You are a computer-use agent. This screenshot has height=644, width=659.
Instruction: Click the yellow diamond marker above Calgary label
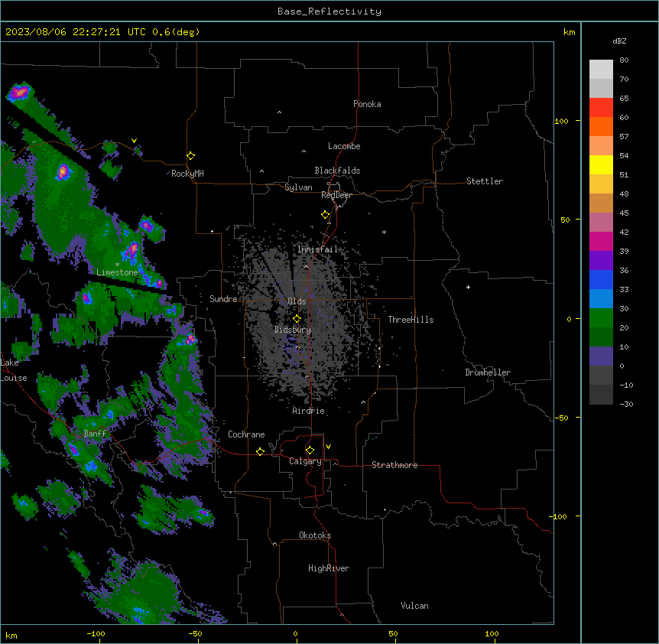310,450
